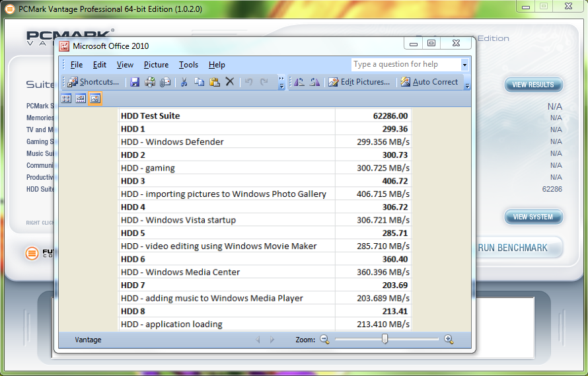Screen dimensions: 588x376
Task: Click the Delete X icon in toolbar
Action: pos(230,82)
